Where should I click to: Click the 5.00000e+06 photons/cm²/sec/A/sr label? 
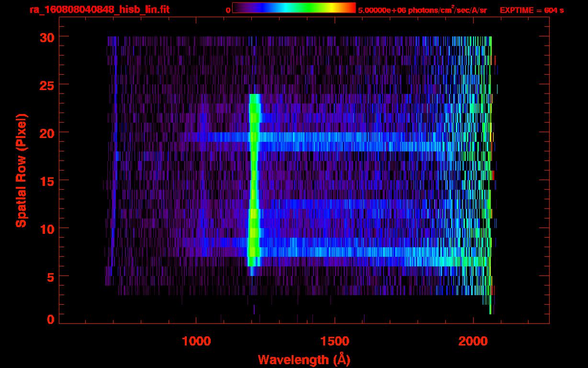coord(422,10)
